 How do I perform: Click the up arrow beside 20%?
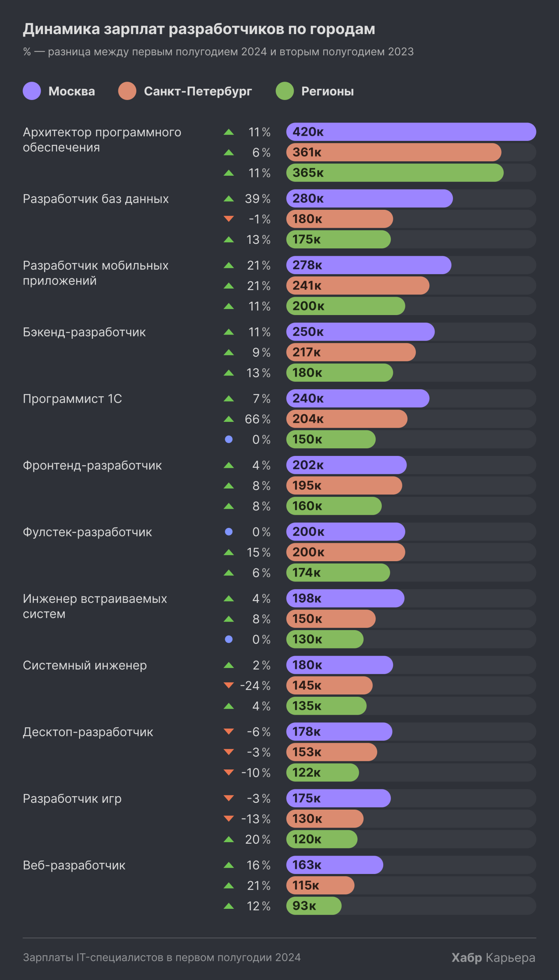pyautogui.click(x=229, y=839)
